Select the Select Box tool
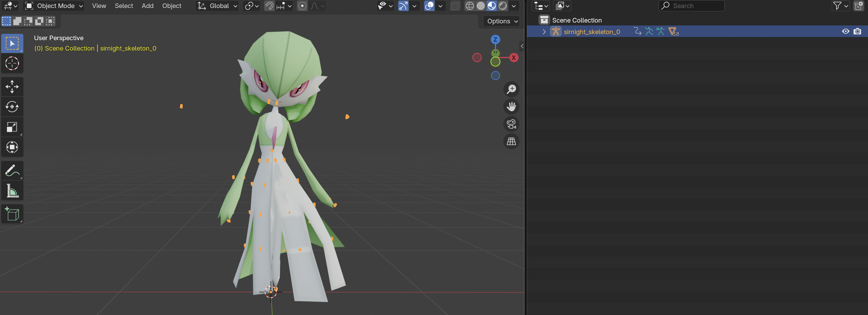The width and height of the screenshot is (868, 315). tap(12, 43)
